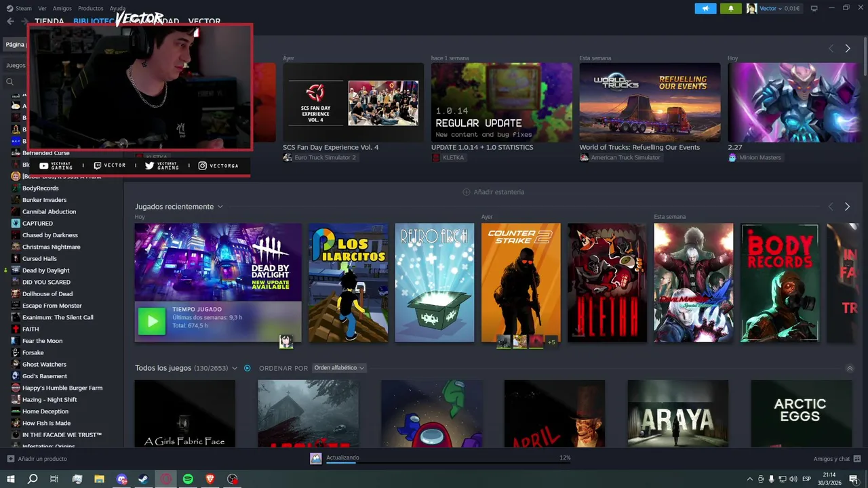The height and width of the screenshot is (488, 868).
Task: Select How Fish Is Made in sidebar
Action: pyautogui.click(x=46, y=423)
